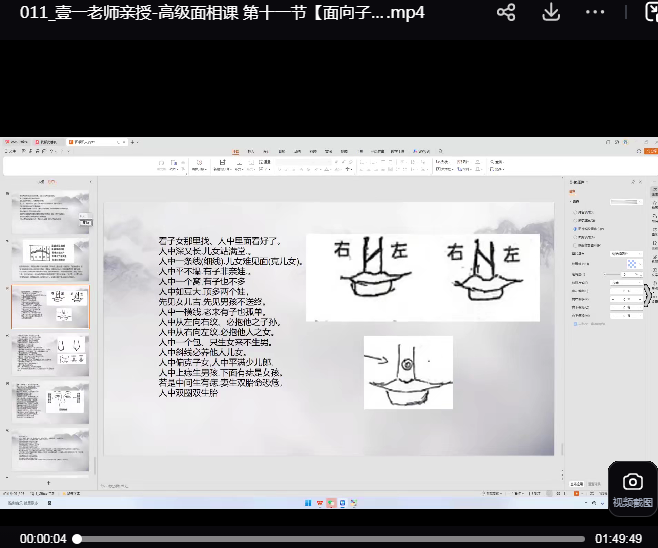The height and width of the screenshot is (548, 658).
Task: Click the last offset value field
Action: [626, 316]
